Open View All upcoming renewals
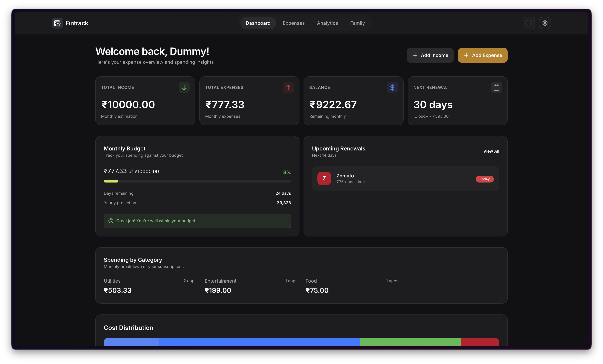This screenshot has height=364, width=603. pos(491,151)
